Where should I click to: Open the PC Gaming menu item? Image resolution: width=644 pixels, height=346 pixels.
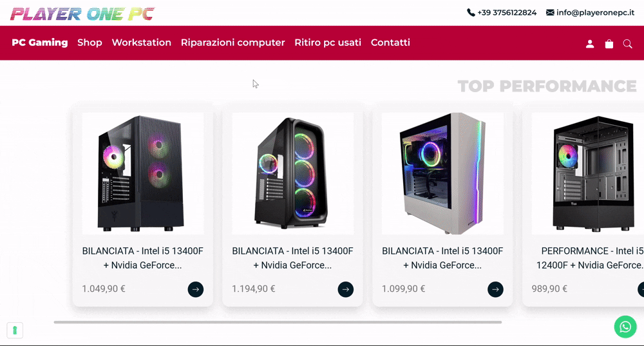click(x=40, y=43)
